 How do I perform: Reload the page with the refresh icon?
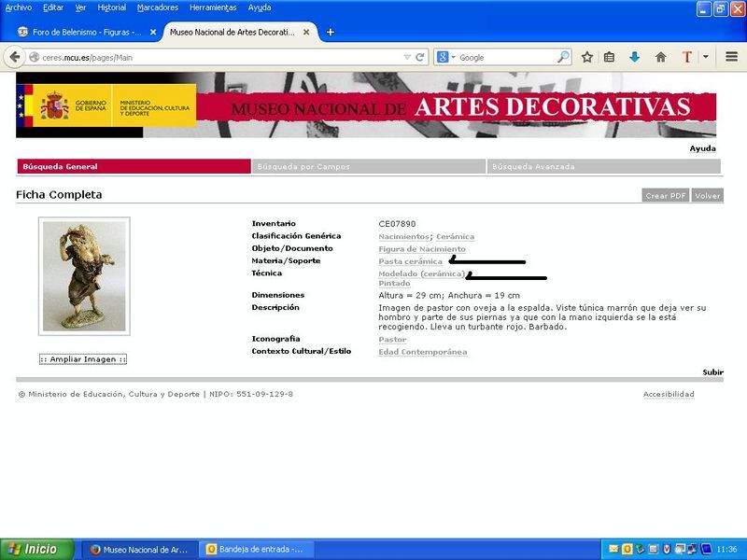421,57
